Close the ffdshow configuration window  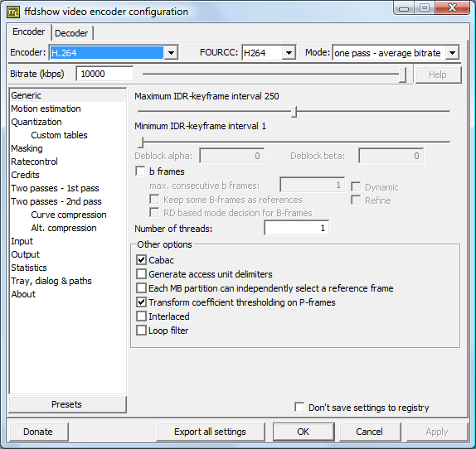tap(452, 7)
